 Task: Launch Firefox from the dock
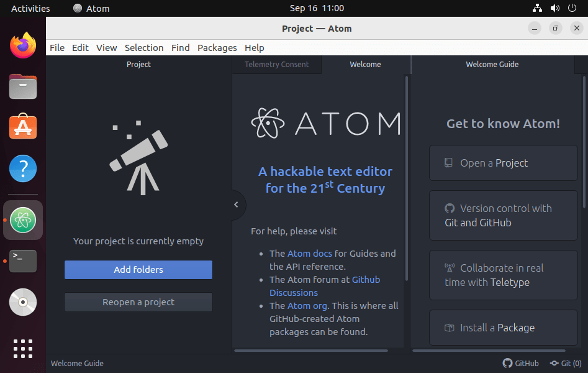(22, 45)
